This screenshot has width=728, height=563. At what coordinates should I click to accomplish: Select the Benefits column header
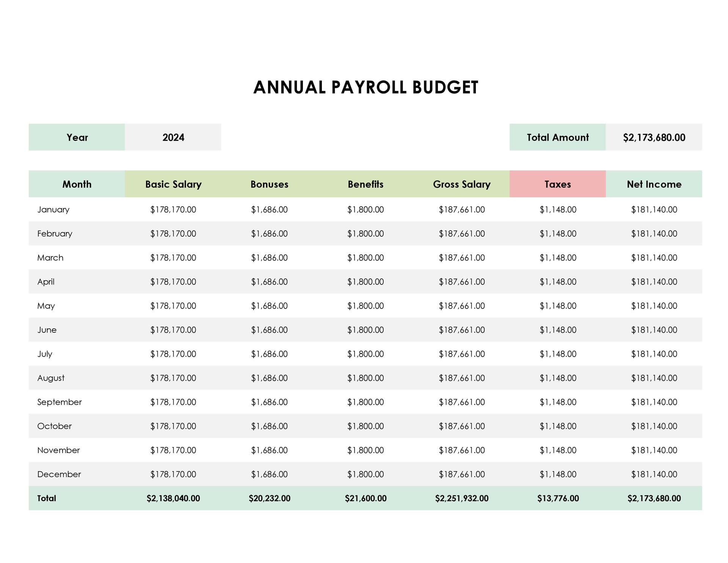[x=366, y=184]
